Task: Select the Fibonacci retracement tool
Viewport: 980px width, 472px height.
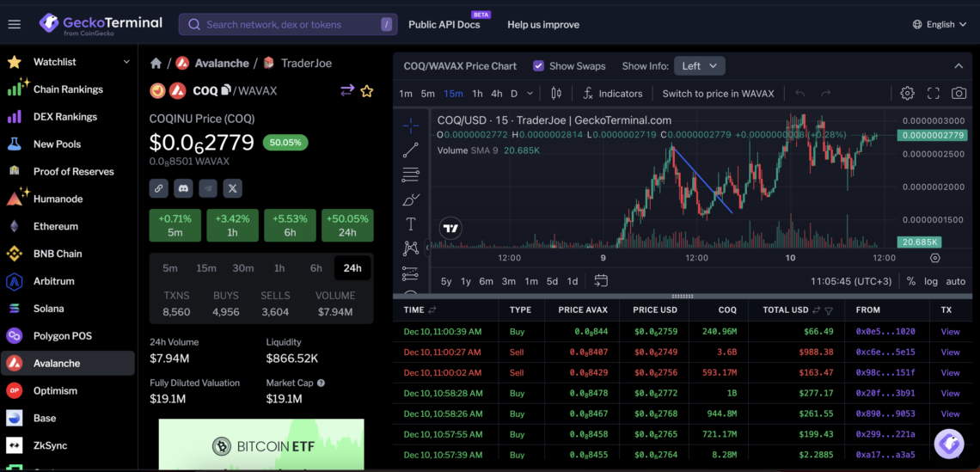Action: (x=411, y=175)
